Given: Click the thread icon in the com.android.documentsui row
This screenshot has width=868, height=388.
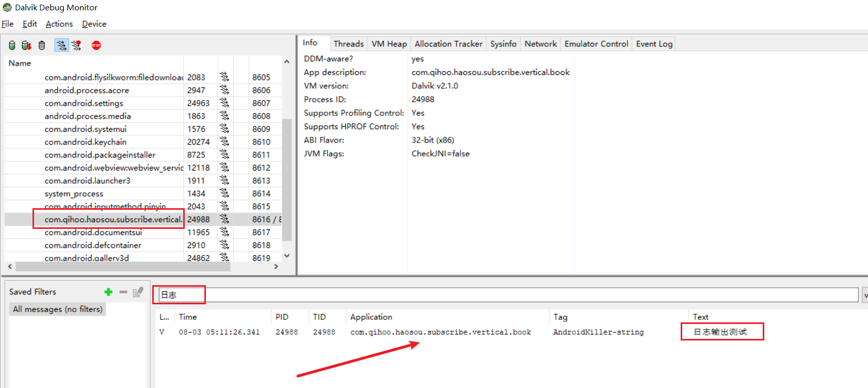Looking at the screenshot, I should click(224, 232).
